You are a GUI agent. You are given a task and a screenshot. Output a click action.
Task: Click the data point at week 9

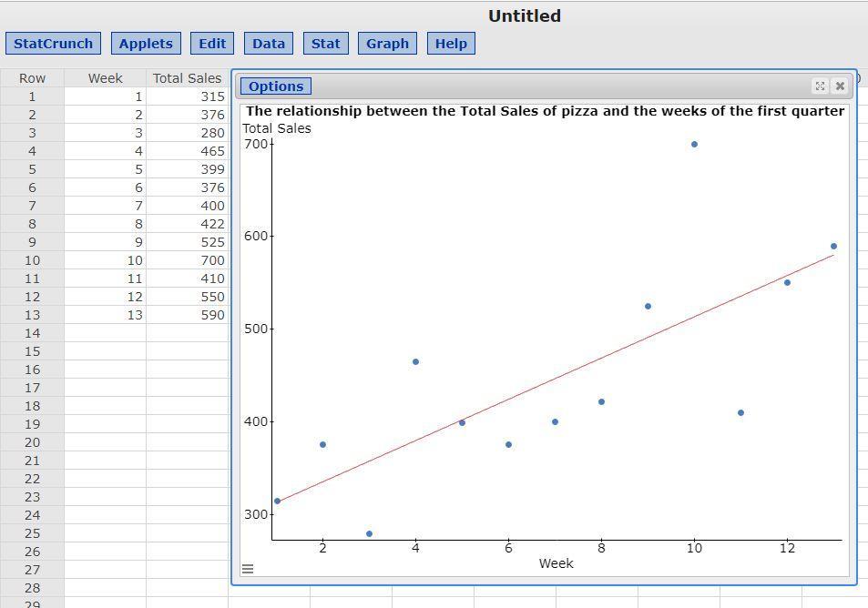point(648,307)
